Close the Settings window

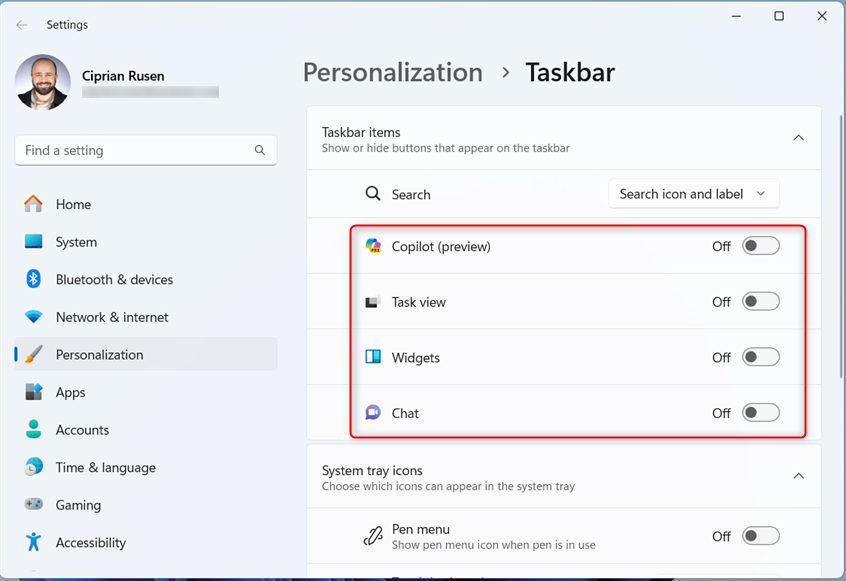pyautogui.click(x=822, y=16)
